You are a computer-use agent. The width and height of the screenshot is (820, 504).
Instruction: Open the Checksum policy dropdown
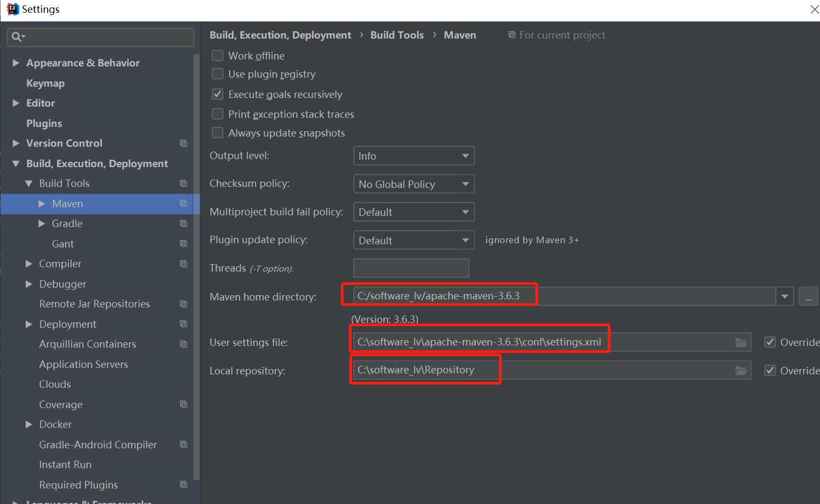coord(414,184)
